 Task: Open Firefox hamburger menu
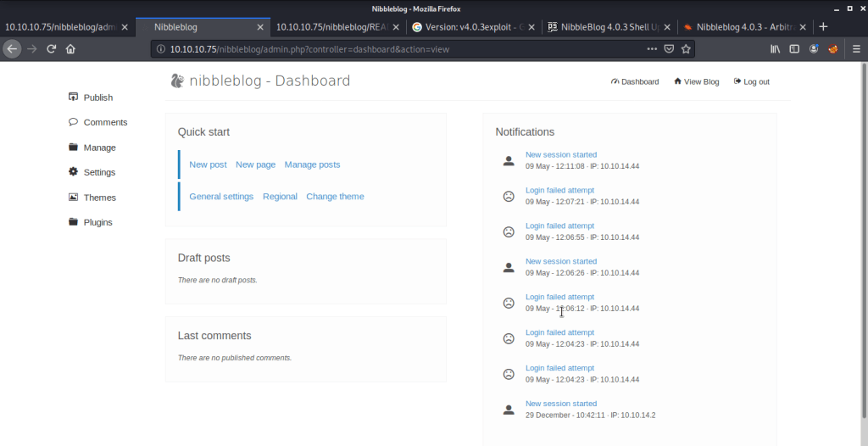pos(854,49)
